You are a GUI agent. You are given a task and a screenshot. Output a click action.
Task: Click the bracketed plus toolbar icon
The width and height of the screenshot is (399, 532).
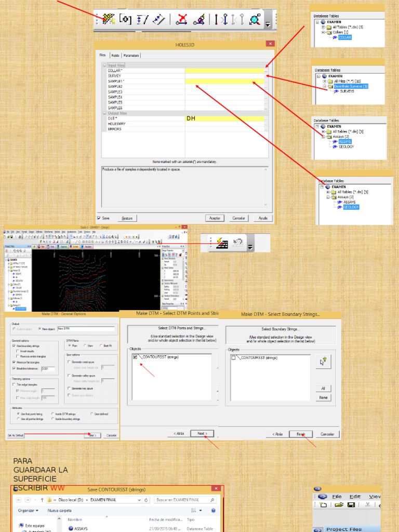click(x=125, y=19)
